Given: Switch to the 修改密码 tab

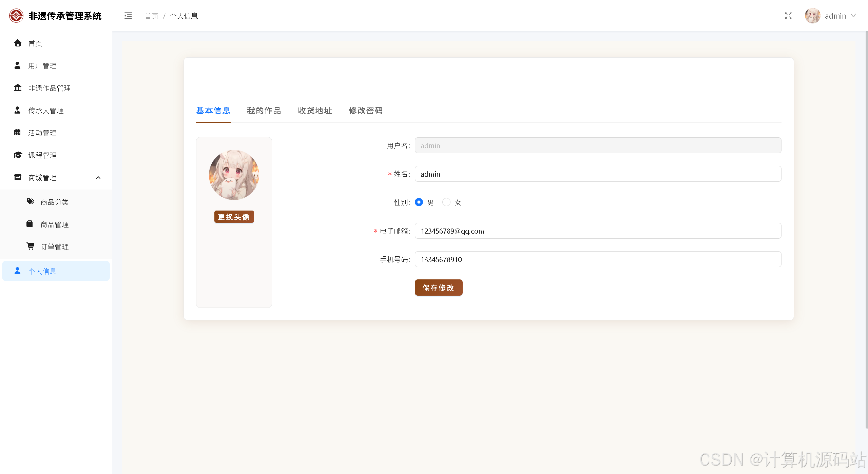Looking at the screenshot, I should [x=366, y=111].
